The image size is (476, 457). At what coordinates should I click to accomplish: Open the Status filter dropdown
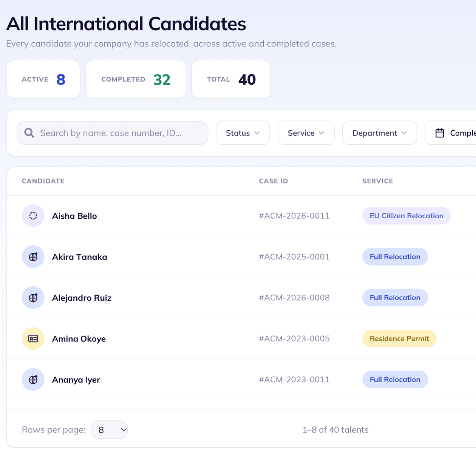pyautogui.click(x=243, y=133)
